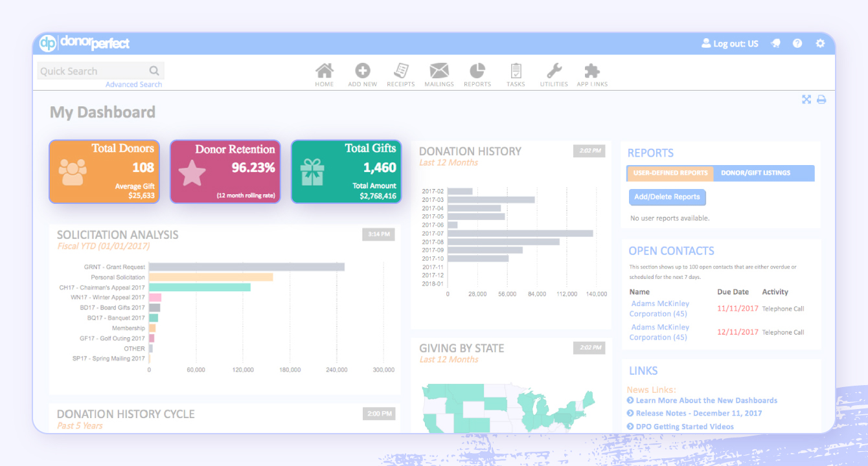Click the Total Donors orange card

tap(104, 172)
